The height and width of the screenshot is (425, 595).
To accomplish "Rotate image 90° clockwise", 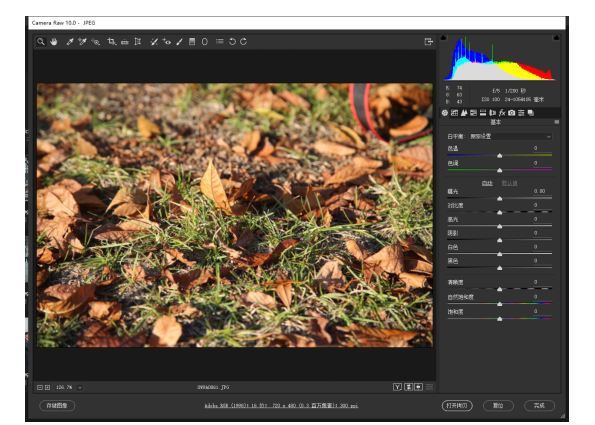I will click(x=244, y=41).
